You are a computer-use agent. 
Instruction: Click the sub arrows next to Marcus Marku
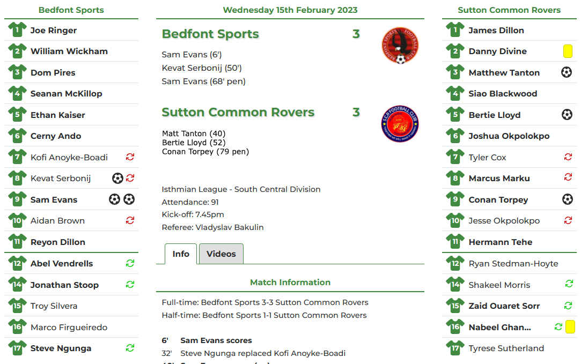(568, 177)
